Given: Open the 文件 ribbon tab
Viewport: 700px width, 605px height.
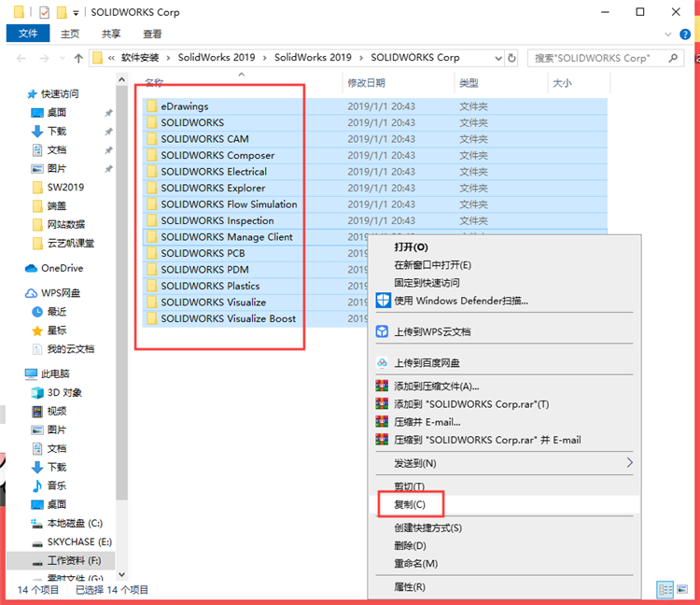Looking at the screenshot, I should click(28, 34).
